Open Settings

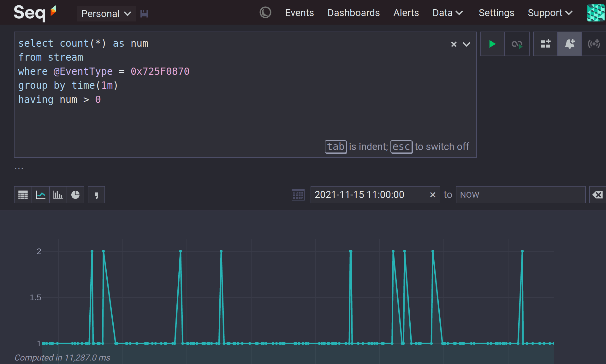[496, 13]
